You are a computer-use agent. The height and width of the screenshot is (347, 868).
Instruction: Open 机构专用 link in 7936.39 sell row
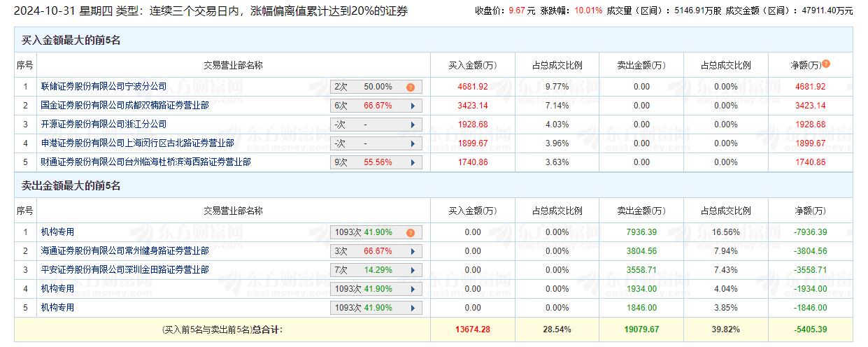tap(57, 232)
